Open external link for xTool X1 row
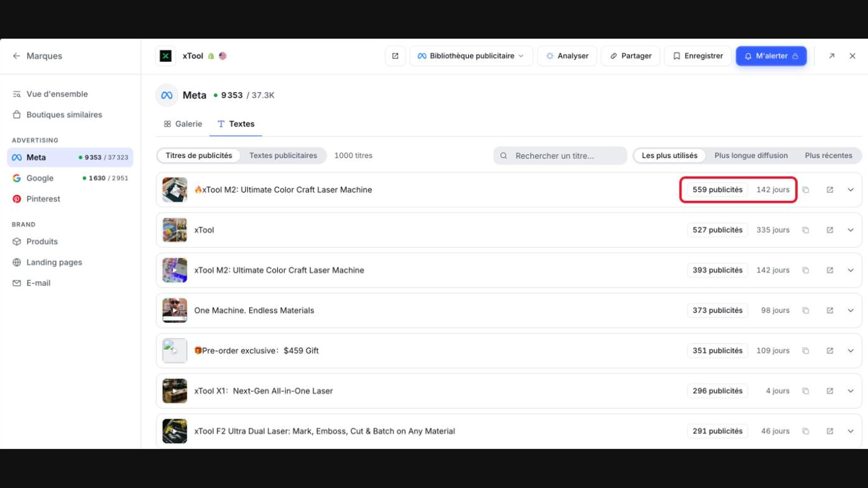The image size is (868, 488). pyautogui.click(x=830, y=391)
